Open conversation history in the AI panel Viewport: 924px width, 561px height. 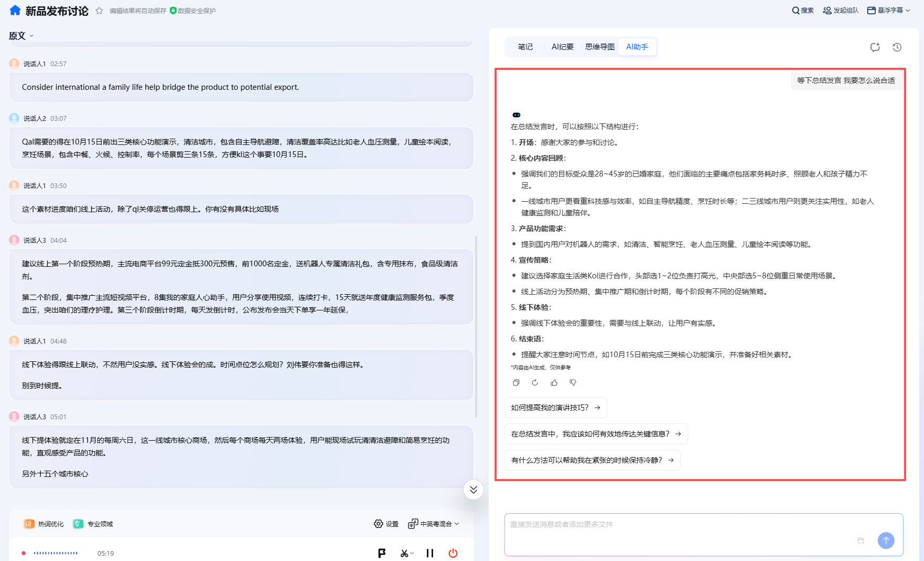(x=897, y=47)
